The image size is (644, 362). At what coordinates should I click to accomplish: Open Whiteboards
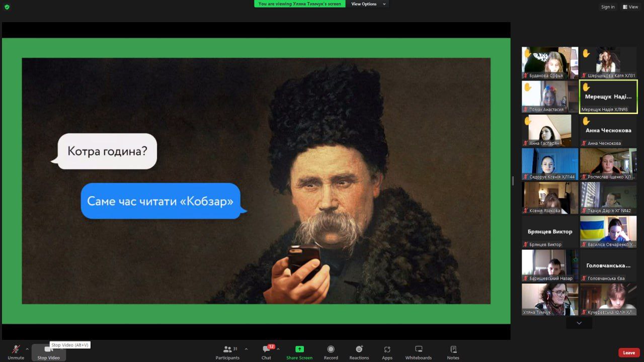coord(418,352)
